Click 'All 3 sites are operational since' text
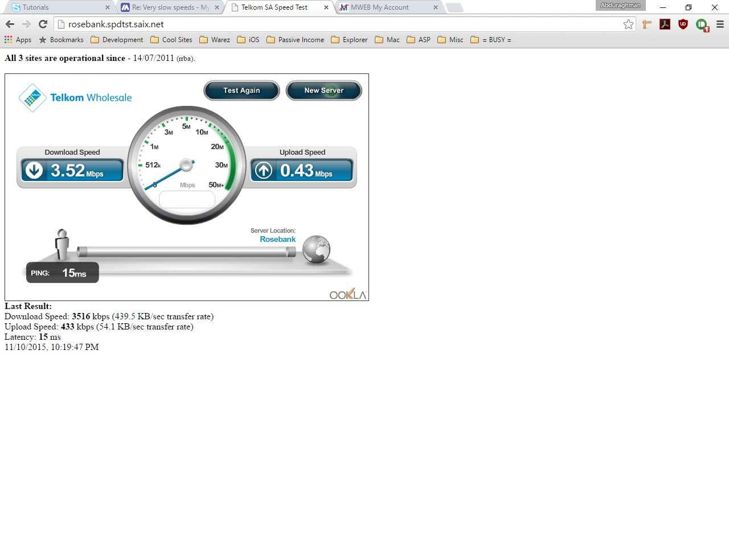The height and width of the screenshot is (560, 729). pyautogui.click(x=65, y=58)
